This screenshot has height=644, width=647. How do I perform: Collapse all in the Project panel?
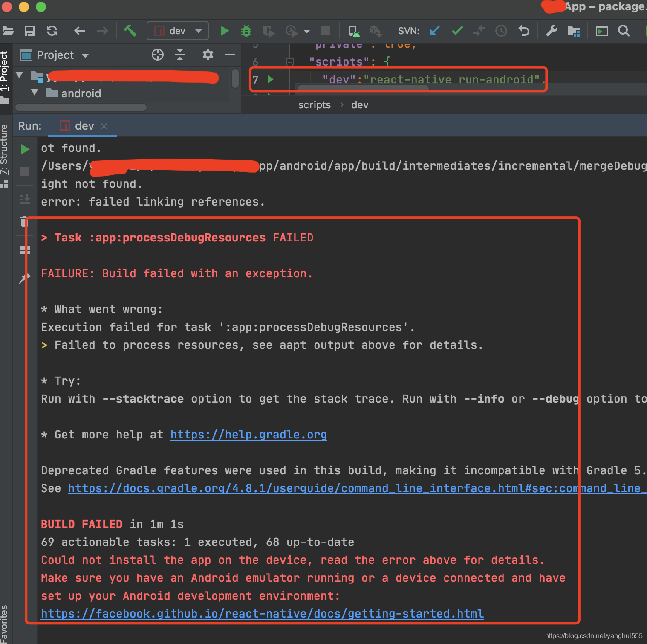pyautogui.click(x=180, y=55)
